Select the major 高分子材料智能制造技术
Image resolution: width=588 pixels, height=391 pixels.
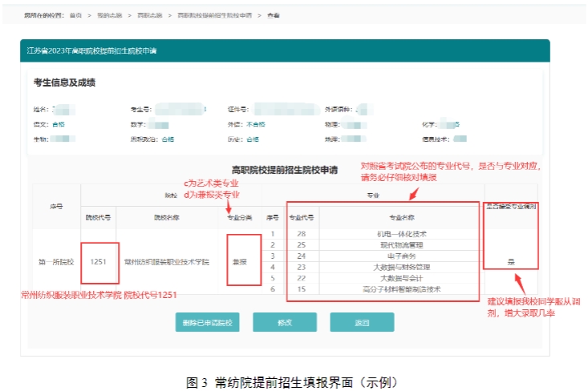click(402, 289)
